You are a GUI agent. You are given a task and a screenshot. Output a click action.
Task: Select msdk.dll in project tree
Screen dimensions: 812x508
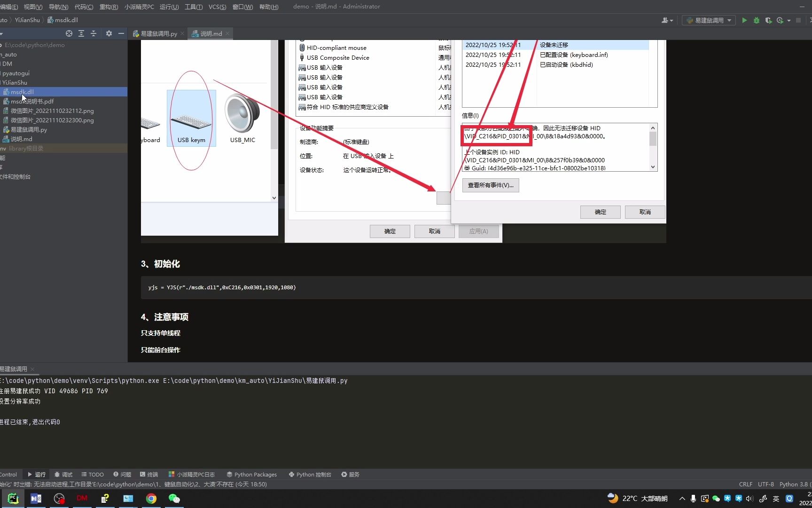click(x=63, y=92)
